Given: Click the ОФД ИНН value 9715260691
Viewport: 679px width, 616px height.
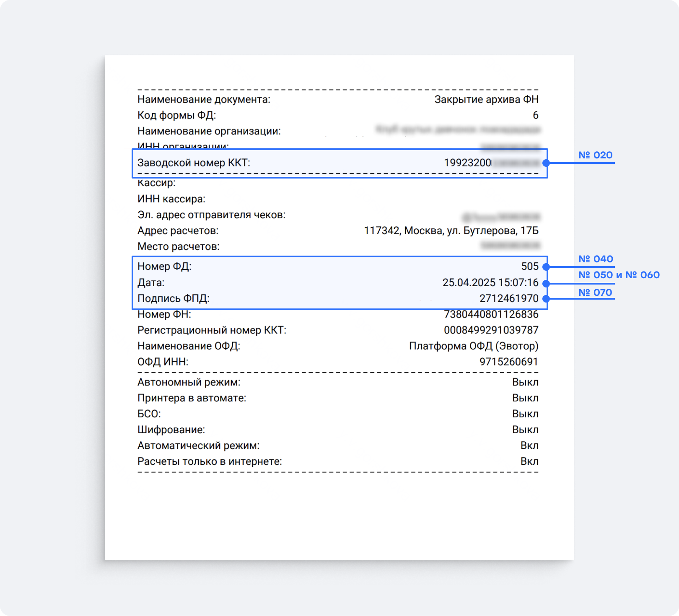Looking at the screenshot, I should tap(509, 362).
